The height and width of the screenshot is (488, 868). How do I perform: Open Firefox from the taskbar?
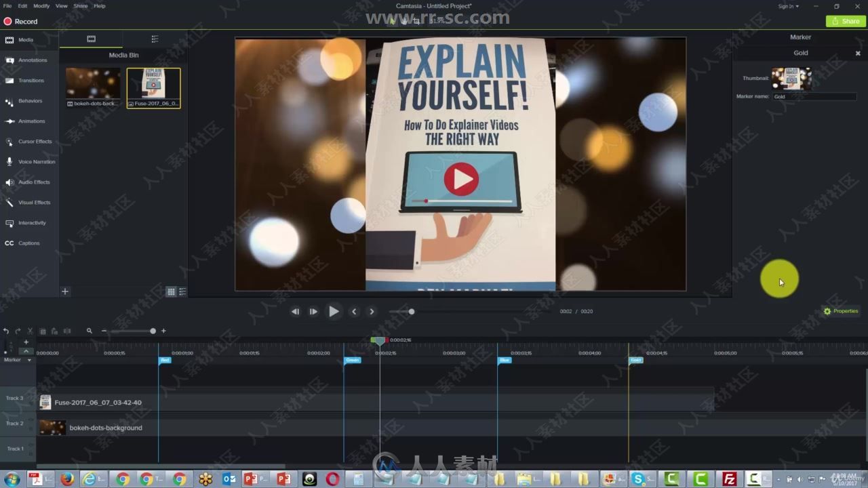(66, 479)
